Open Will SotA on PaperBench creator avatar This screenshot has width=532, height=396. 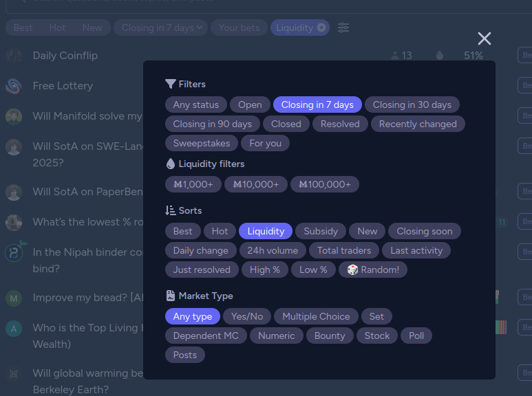pyautogui.click(x=14, y=192)
